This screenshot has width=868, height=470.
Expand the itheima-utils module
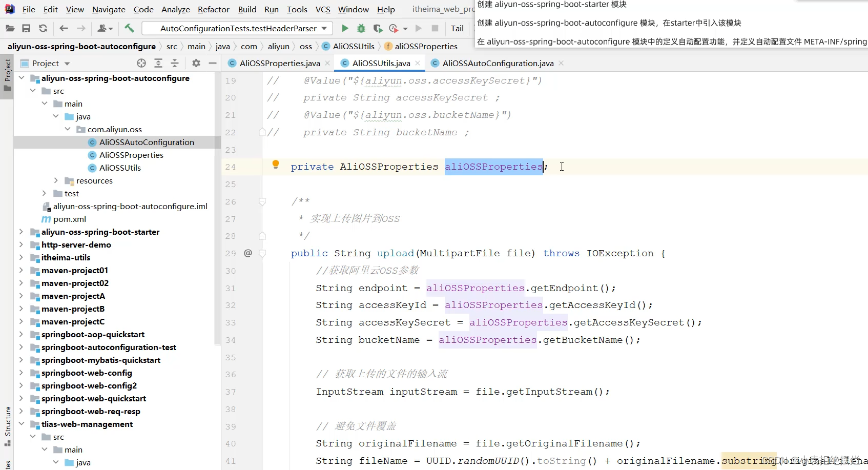coord(22,257)
